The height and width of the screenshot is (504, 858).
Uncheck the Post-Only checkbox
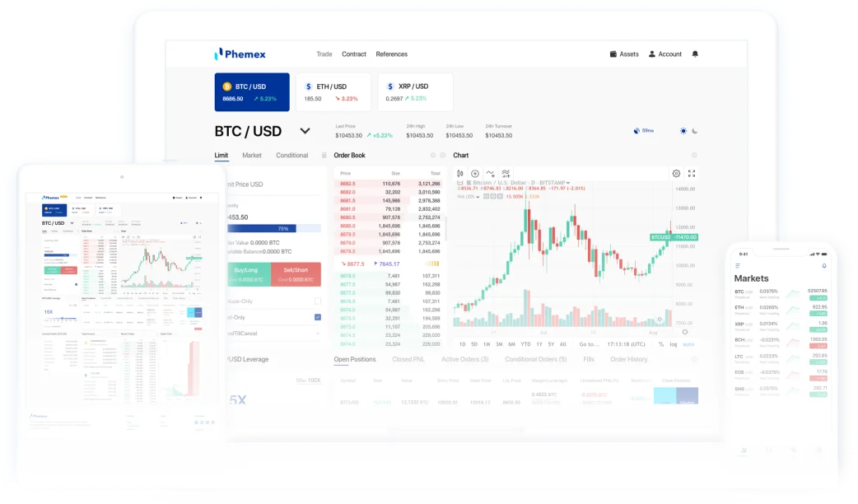318,317
